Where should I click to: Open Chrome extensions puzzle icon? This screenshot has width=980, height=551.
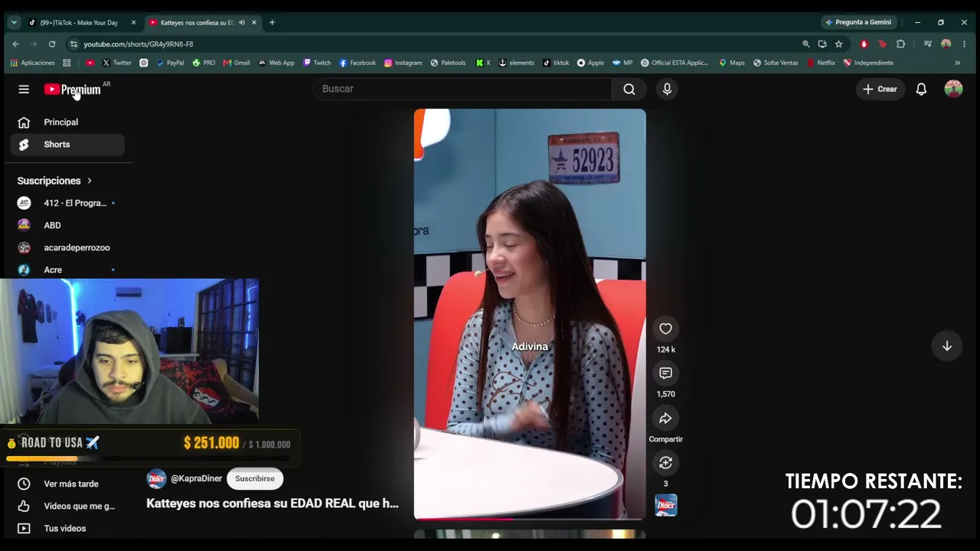(x=900, y=44)
